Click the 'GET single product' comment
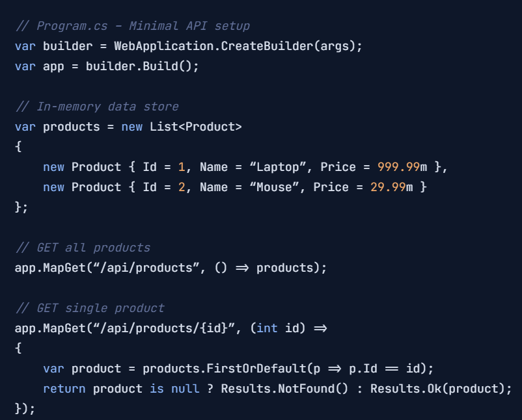The width and height of the screenshot is (522, 420). pyautogui.click(x=90, y=308)
